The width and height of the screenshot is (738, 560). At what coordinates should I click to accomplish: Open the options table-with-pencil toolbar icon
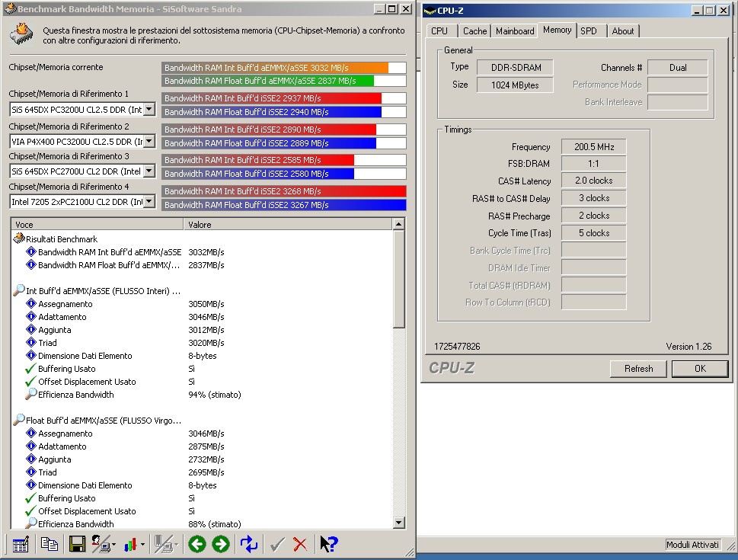[21, 545]
